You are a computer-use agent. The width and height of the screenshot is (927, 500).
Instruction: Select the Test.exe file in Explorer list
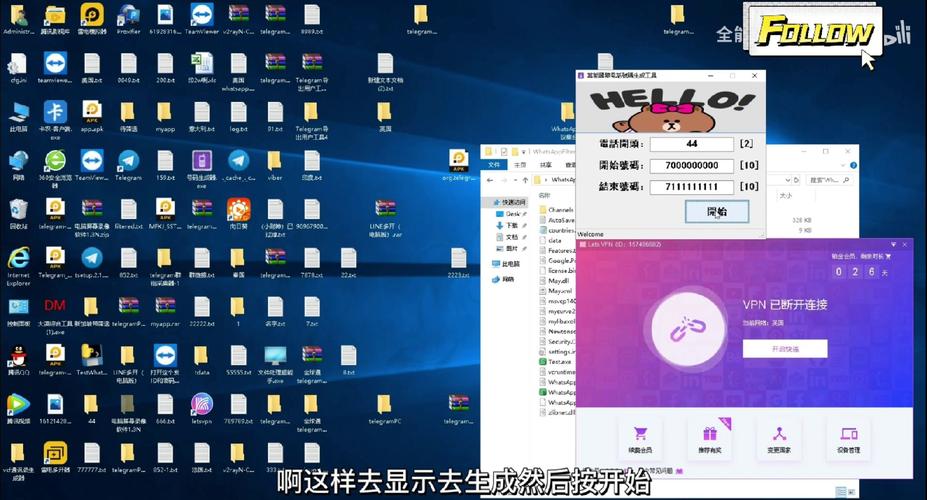[x=555, y=361]
